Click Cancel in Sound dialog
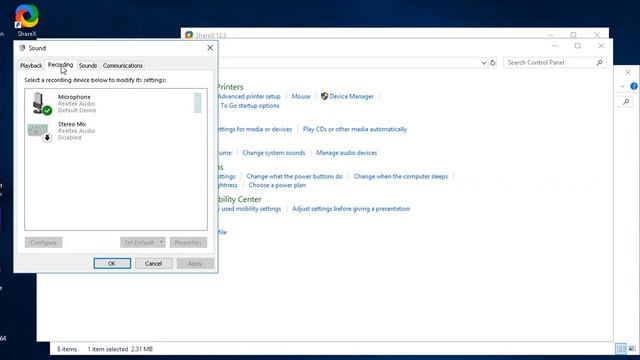Viewport: 640px width, 360px height. [153, 264]
